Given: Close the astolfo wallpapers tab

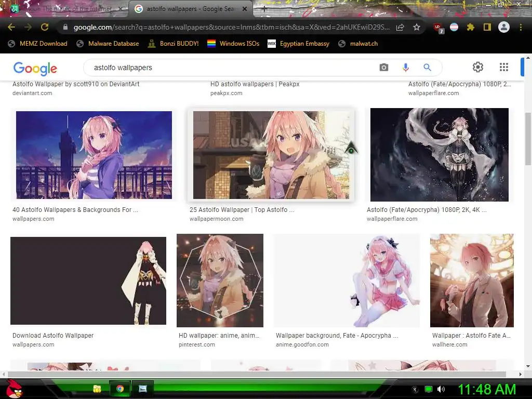Looking at the screenshot, I should click(245, 9).
